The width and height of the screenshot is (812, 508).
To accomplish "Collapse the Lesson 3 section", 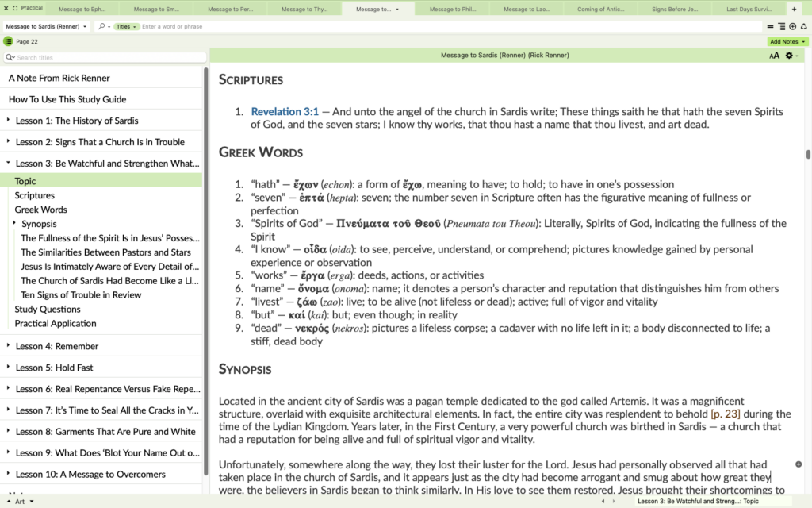I will tap(8, 163).
